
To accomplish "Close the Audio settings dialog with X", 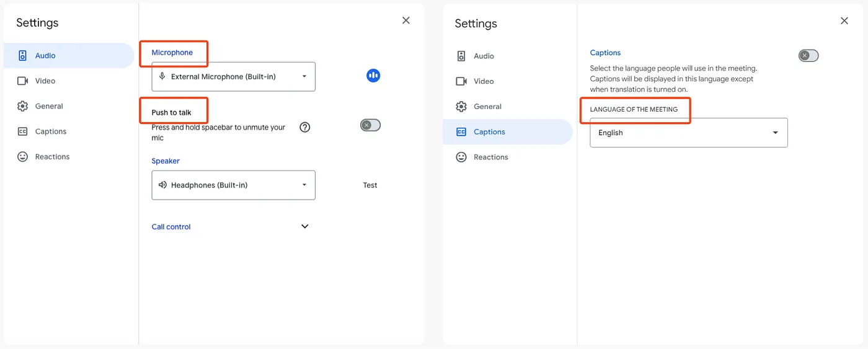I will point(406,20).
